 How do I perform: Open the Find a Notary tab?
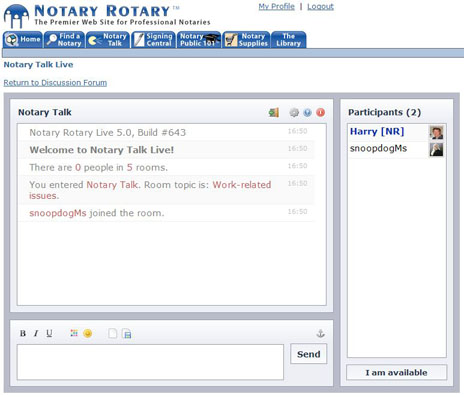(x=64, y=40)
